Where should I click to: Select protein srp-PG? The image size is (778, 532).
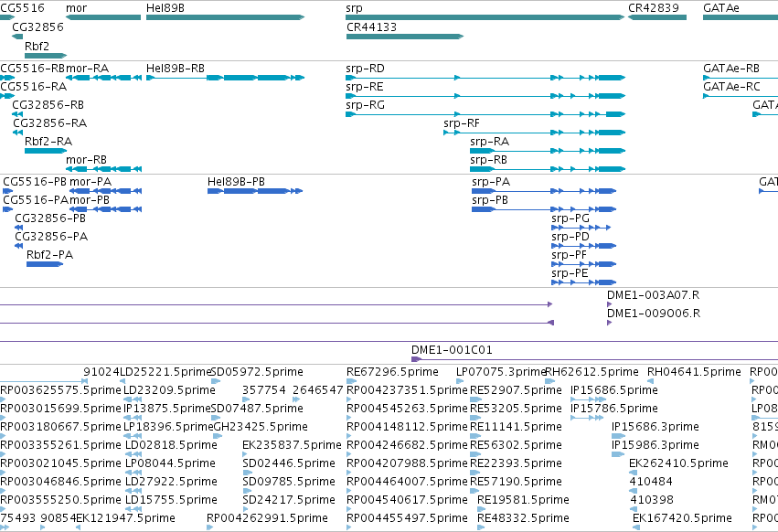tap(581, 228)
